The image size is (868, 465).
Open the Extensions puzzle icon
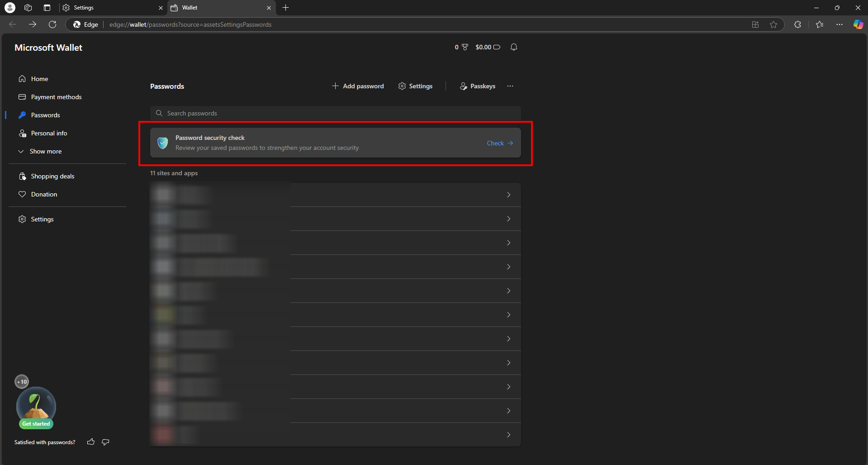tap(797, 24)
